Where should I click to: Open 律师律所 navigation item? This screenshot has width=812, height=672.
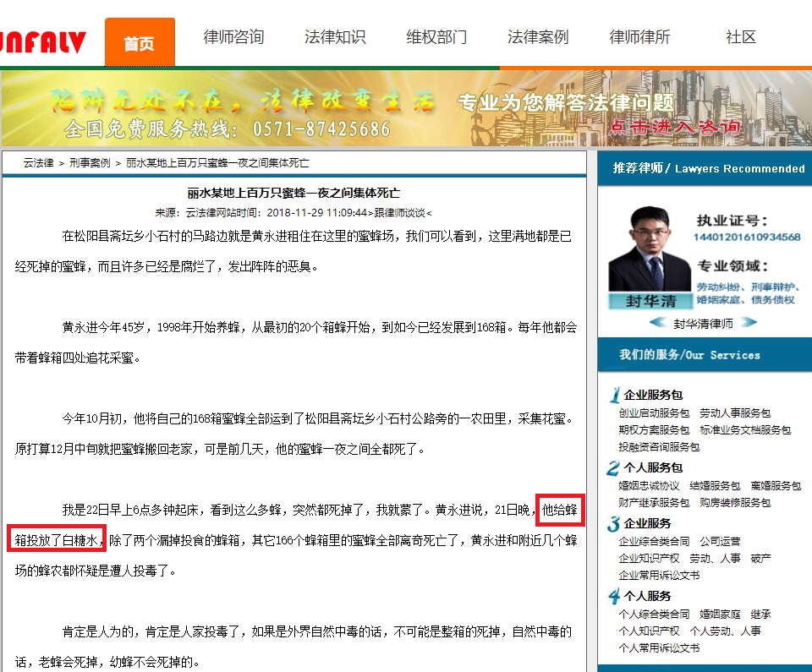click(639, 37)
